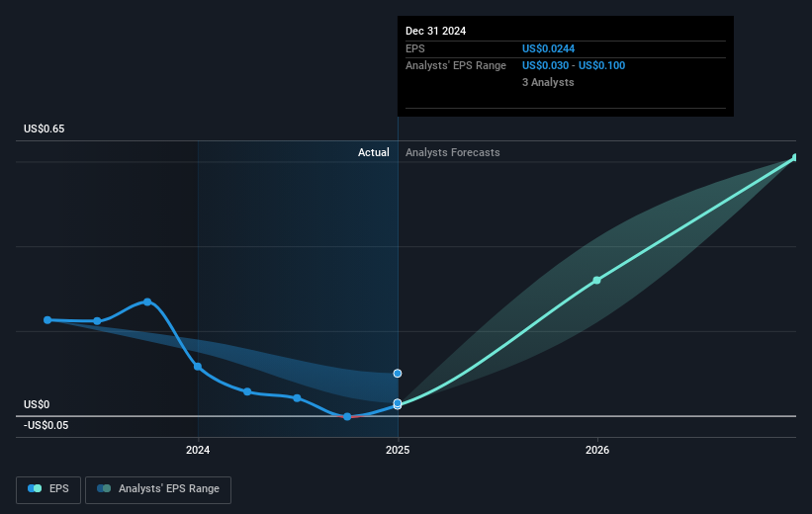Click the 2026 x-axis label

(x=597, y=450)
